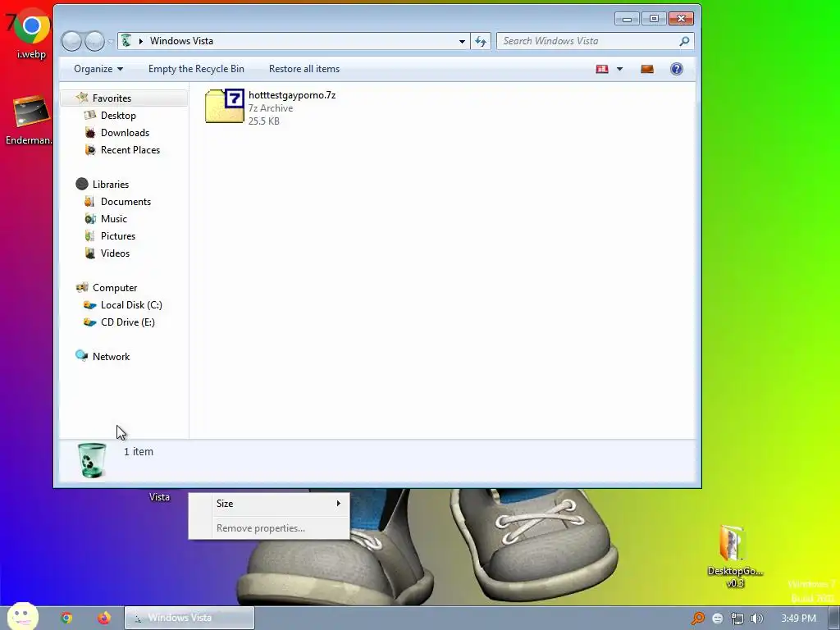Screen dimensions: 840x630
Task: Minimize the Windows Vista explorer window
Action: [x=627, y=19]
